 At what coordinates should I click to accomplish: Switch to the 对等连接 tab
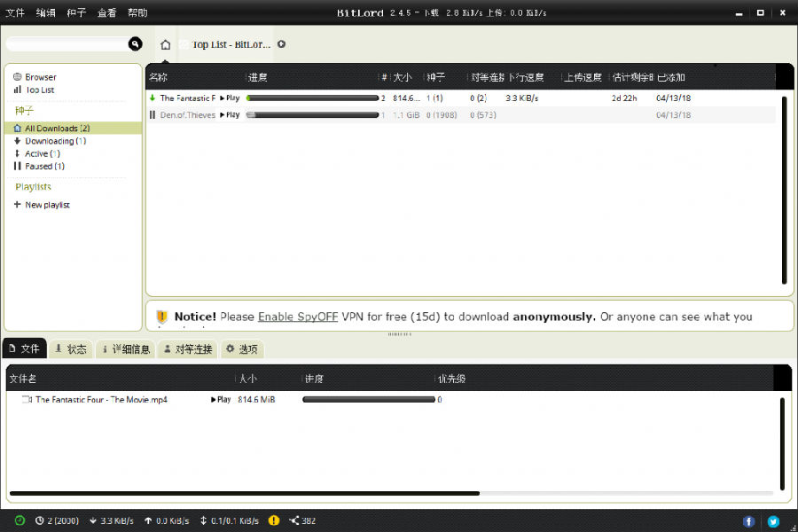pyautogui.click(x=188, y=348)
